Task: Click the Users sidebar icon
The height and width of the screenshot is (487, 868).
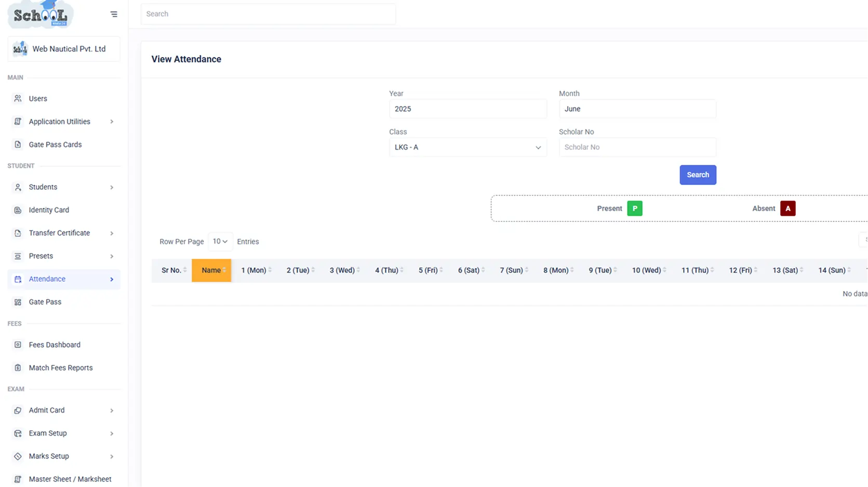Action: pyautogui.click(x=18, y=98)
